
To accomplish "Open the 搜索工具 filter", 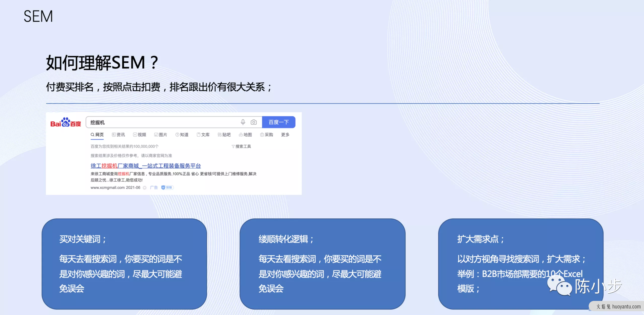I will pos(241,146).
